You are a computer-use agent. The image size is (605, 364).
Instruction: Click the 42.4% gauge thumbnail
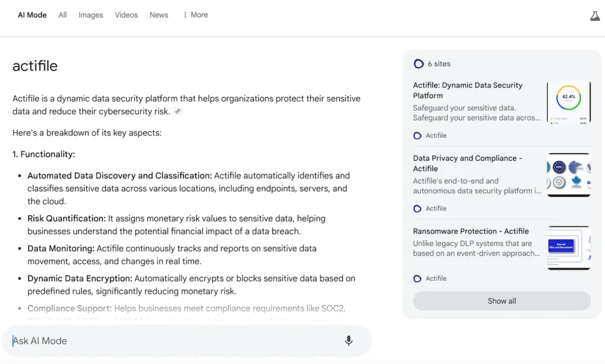tap(569, 103)
